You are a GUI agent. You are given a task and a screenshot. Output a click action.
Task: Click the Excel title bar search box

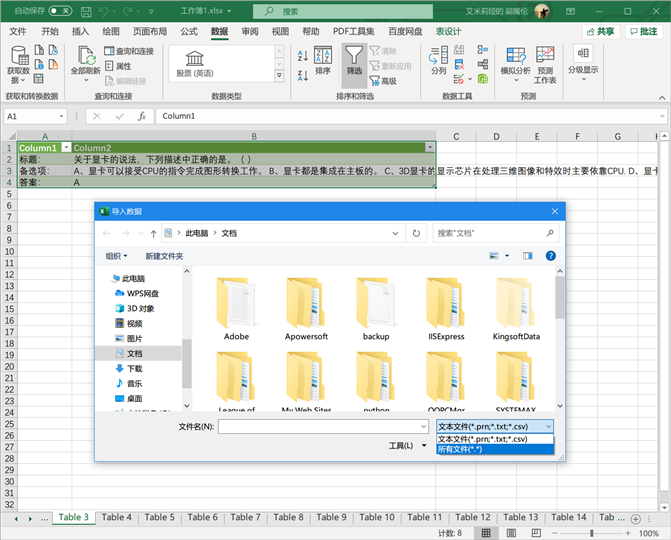point(343,12)
